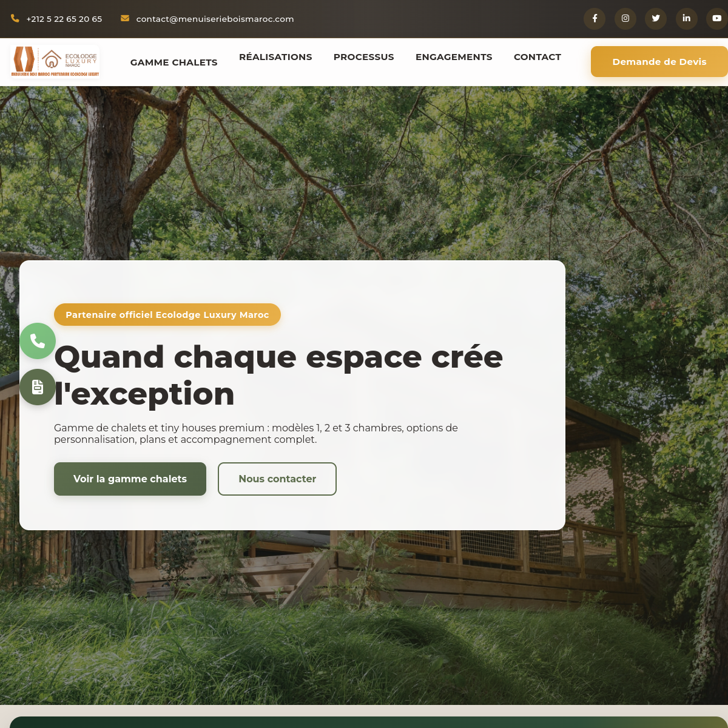The width and height of the screenshot is (728, 728).
Task: Click phone number +212 5 22 65 20 65
Action: (x=64, y=19)
